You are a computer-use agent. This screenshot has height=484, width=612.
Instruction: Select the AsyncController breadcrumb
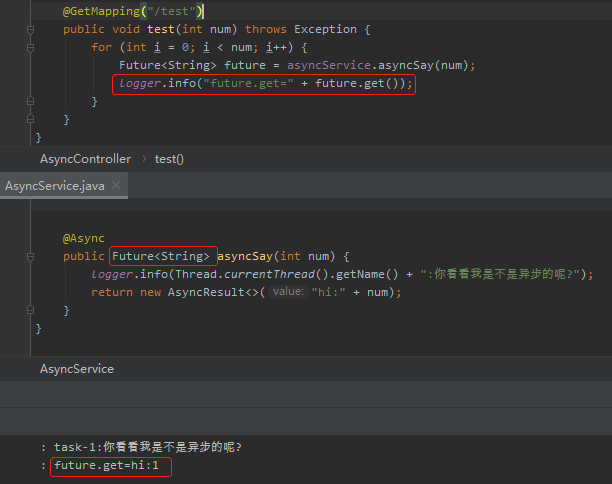pos(85,159)
